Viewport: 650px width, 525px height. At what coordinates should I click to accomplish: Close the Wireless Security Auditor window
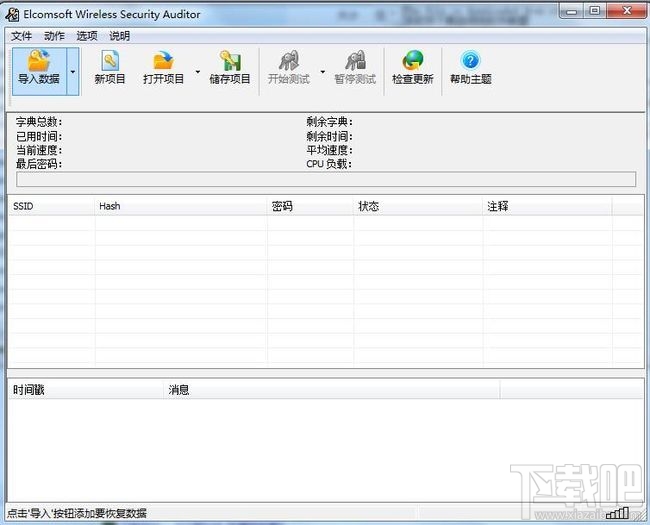(x=627, y=11)
